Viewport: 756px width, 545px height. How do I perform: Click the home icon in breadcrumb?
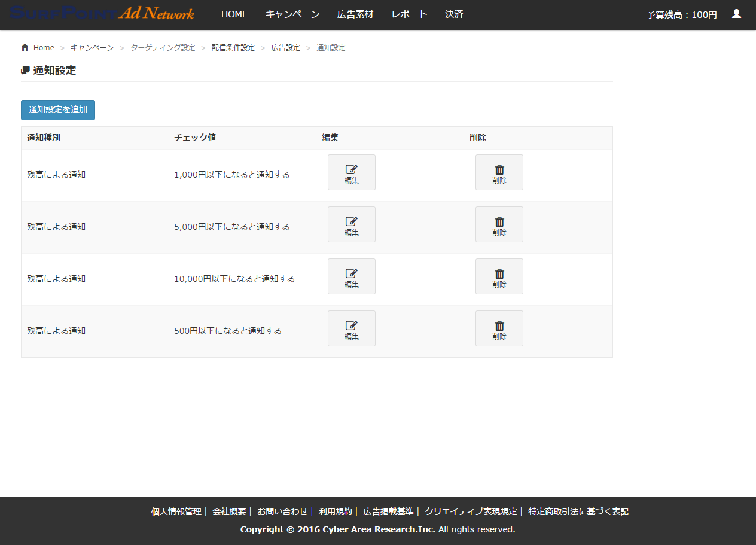(25, 47)
